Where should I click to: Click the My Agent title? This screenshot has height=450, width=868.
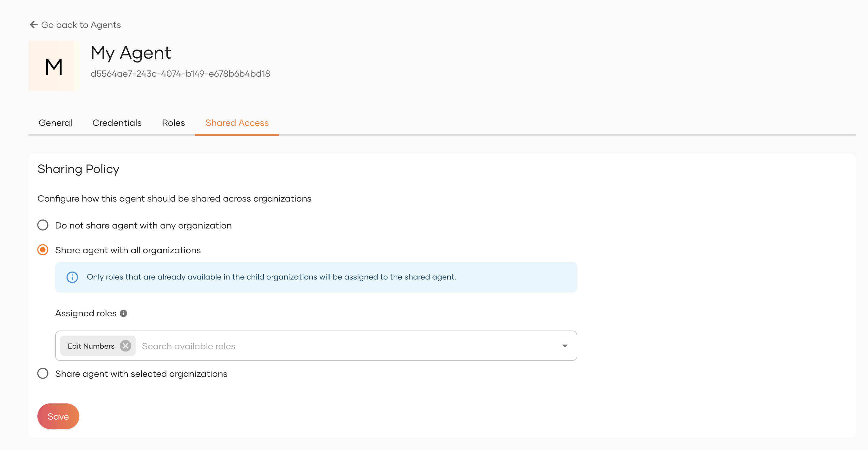(131, 53)
